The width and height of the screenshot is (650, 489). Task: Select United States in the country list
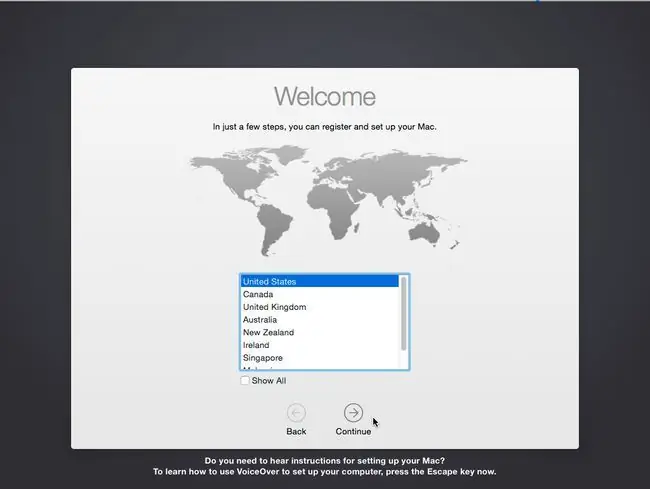pos(320,281)
